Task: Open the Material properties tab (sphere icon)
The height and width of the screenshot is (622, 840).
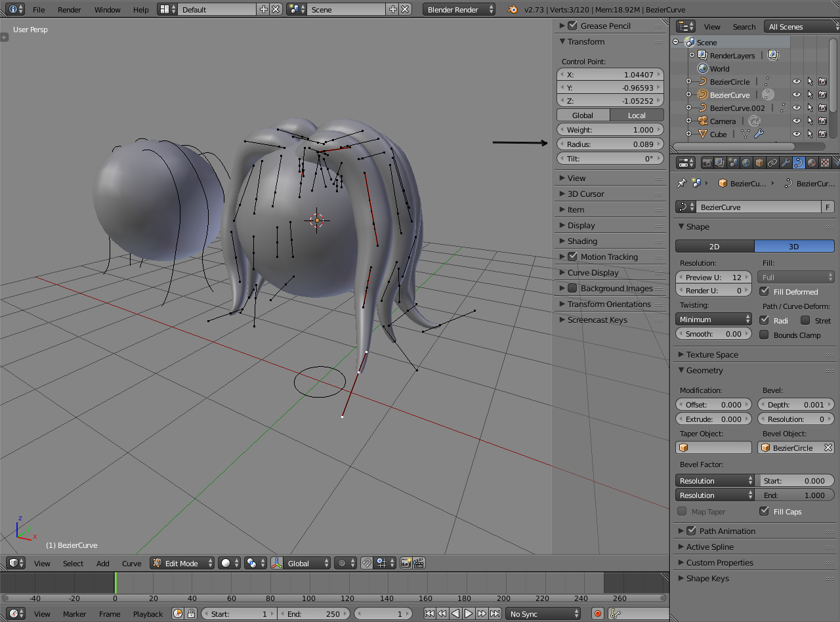Action: [812, 163]
